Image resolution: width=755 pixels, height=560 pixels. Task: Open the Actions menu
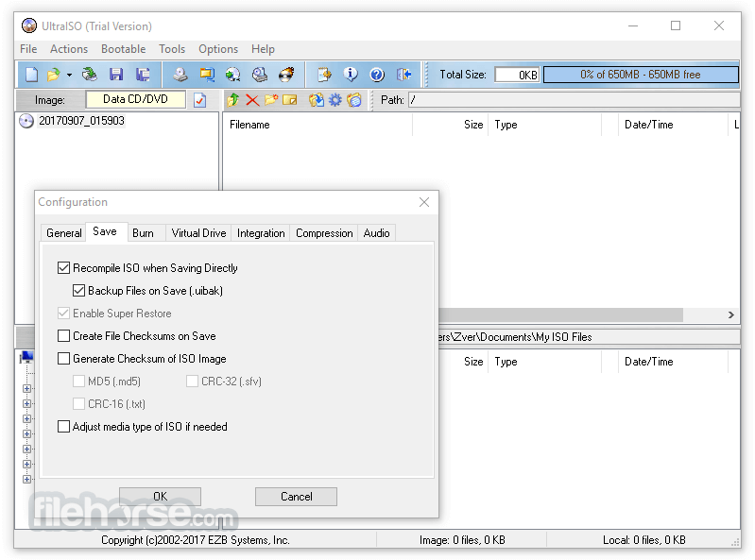69,49
